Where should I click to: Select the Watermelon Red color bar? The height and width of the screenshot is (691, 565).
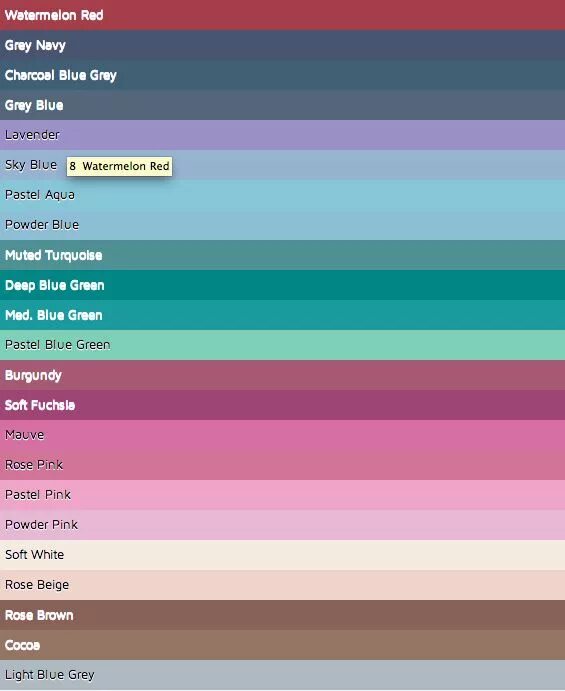point(282,15)
